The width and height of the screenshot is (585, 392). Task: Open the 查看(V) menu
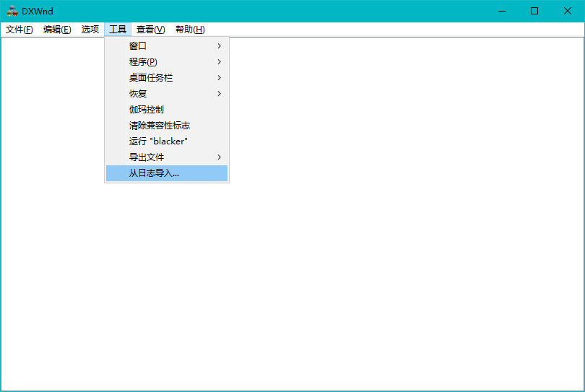click(150, 30)
